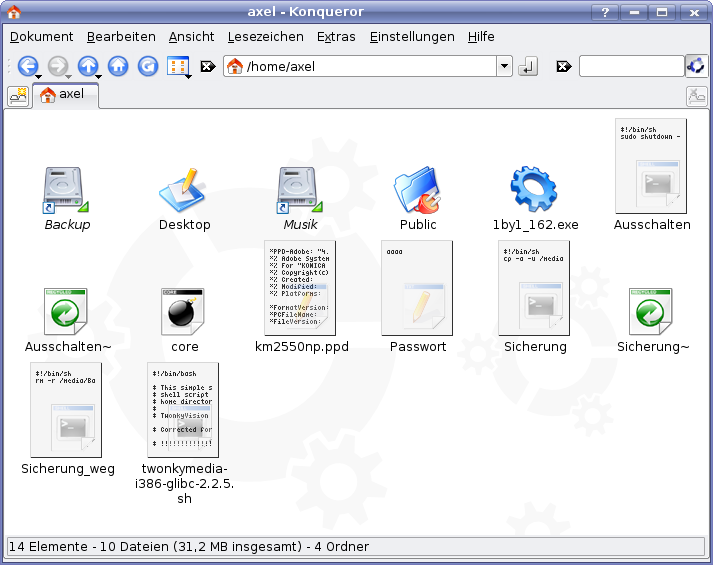The height and width of the screenshot is (565, 713).
Task: Close current tab with tab-bar button
Action: click(696, 96)
